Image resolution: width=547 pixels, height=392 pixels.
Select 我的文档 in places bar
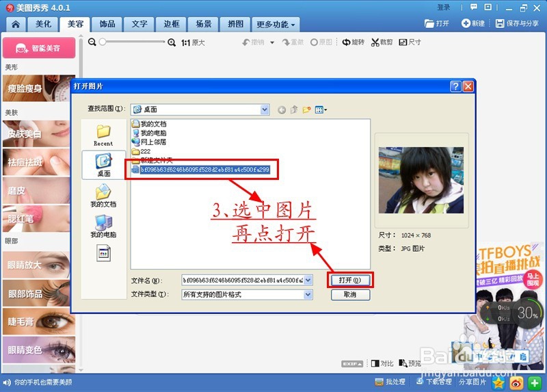(x=103, y=196)
